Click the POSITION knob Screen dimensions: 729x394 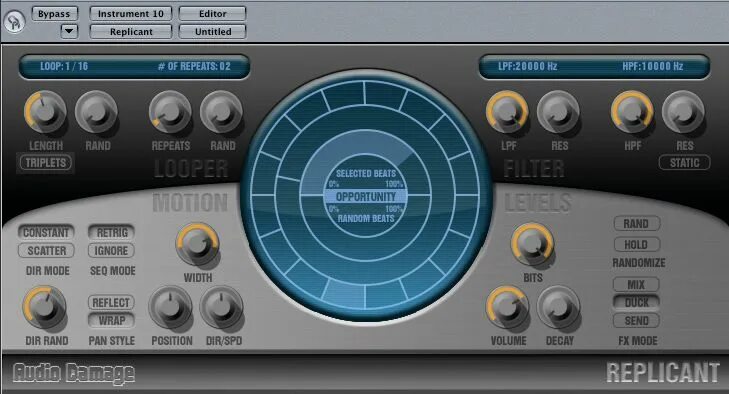click(170, 307)
